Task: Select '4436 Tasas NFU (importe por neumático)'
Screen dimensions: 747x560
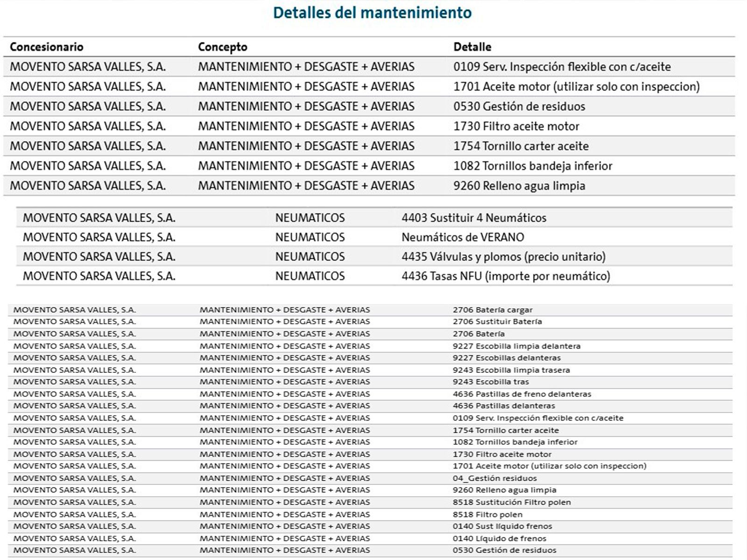Action: [x=506, y=276]
